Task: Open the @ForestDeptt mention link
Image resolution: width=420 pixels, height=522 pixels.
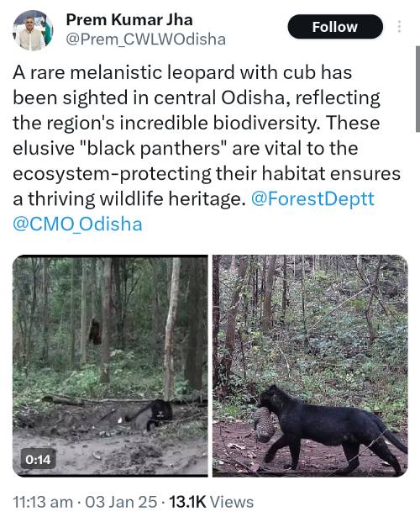Action: point(312,198)
